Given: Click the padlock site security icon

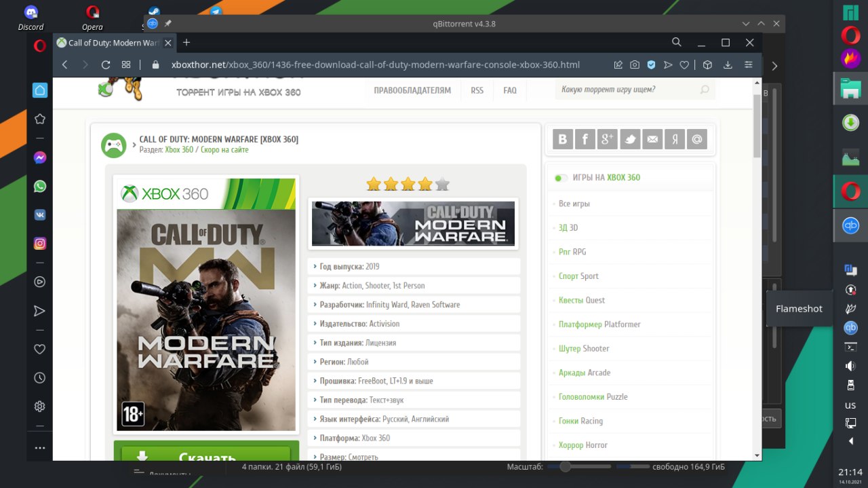Looking at the screenshot, I should (155, 65).
